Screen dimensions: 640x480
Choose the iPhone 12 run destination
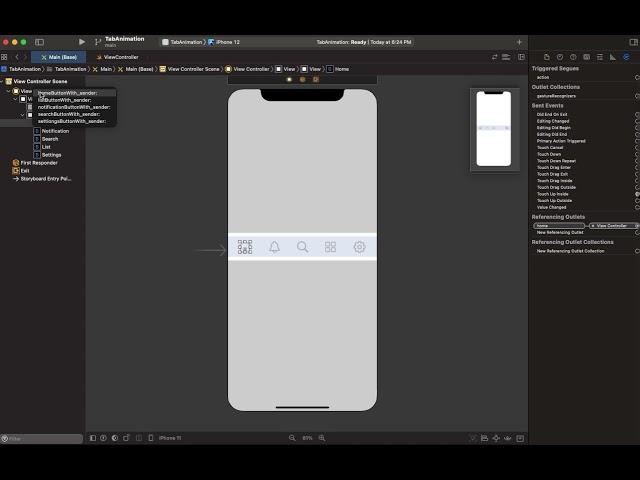(x=224, y=42)
